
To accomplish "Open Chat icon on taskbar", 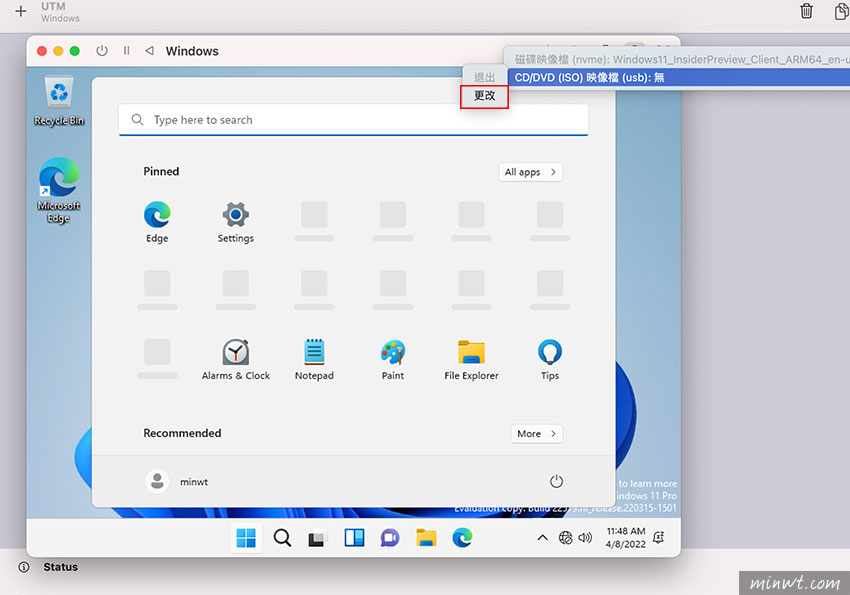I will (390, 538).
